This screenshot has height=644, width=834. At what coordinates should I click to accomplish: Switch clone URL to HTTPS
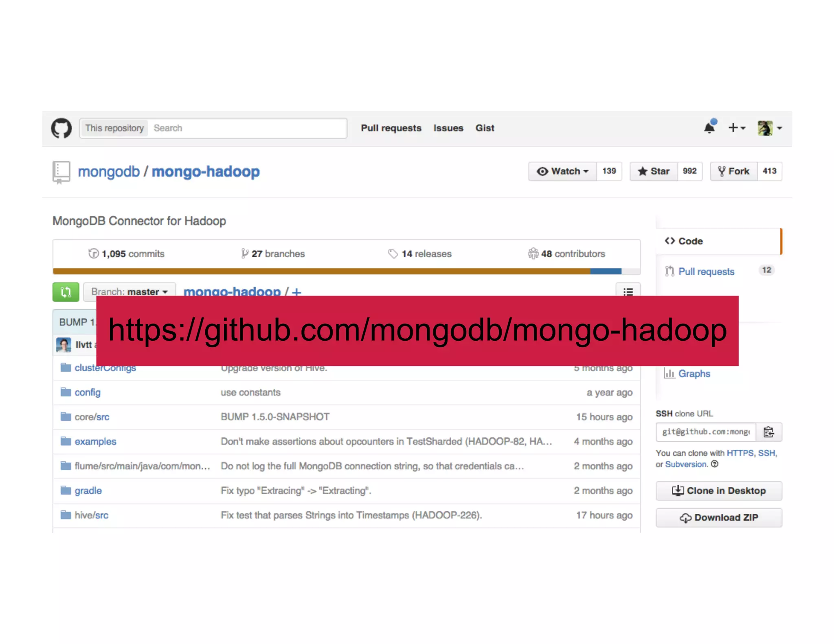coord(740,453)
